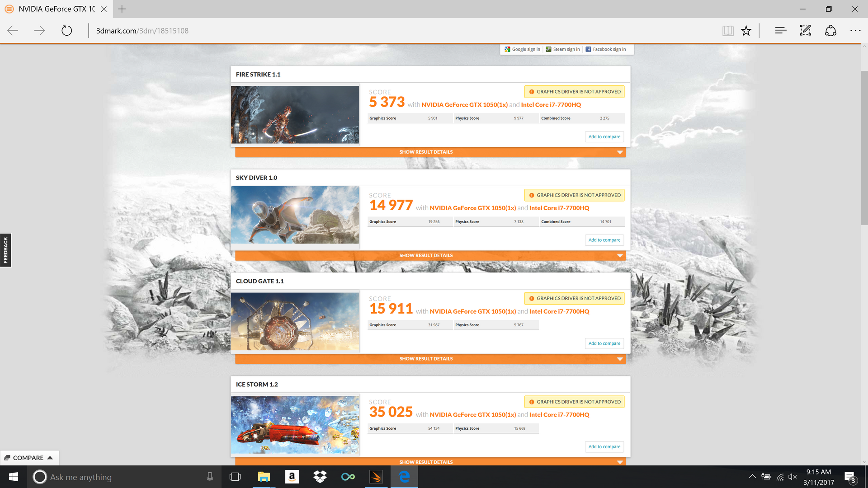Close the NVIDIA GeForce GTX tab
This screenshot has width=868, height=488.
click(x=104, y=9)
